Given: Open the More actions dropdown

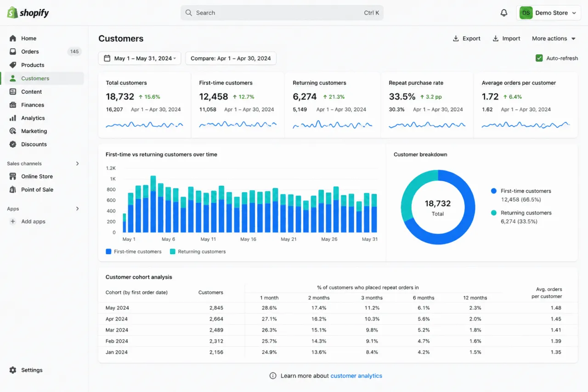Looking at the screenshot, I should point(554,39).
